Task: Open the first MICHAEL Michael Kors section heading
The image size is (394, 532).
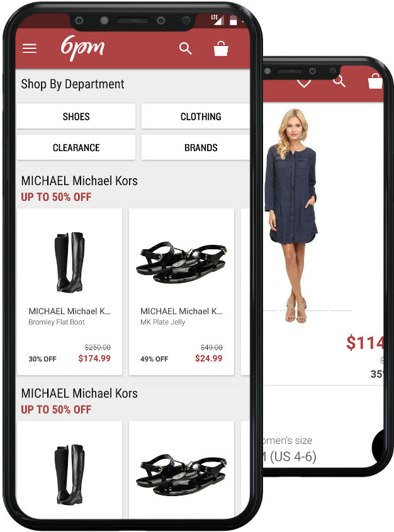Action: click(x=79, y=181)
